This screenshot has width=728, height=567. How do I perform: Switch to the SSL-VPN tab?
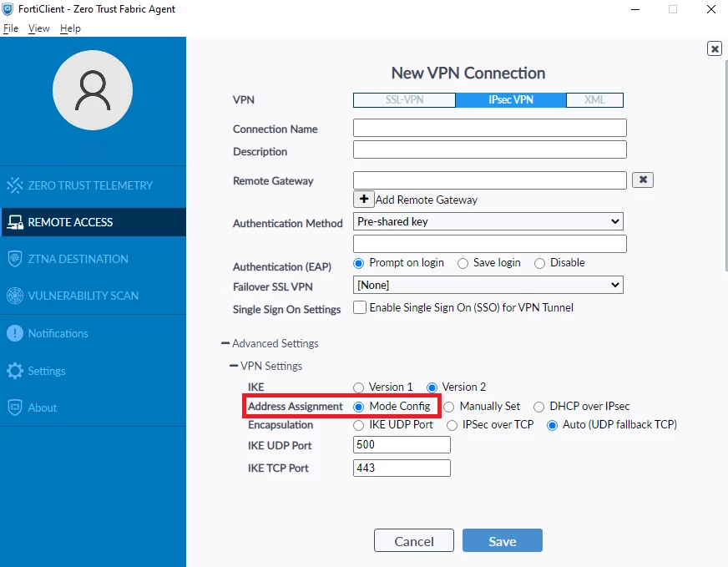coord(404,100)
